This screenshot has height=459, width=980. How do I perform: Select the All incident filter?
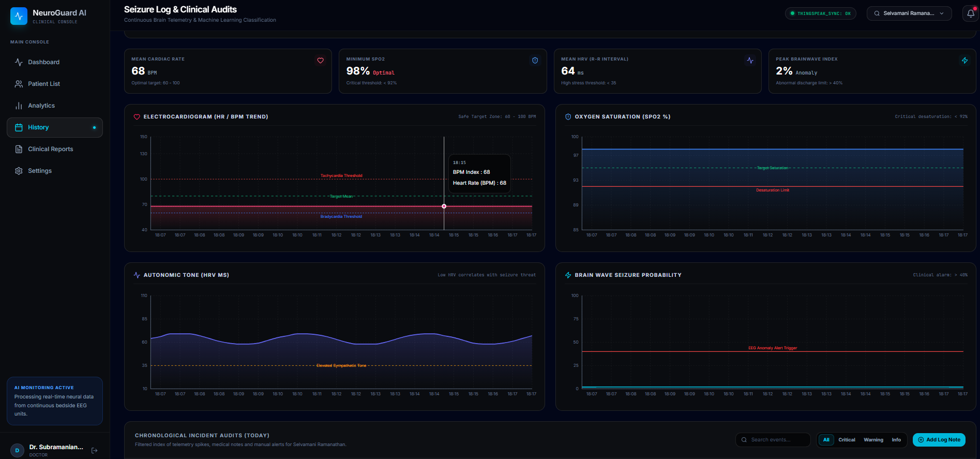(826, 440)
